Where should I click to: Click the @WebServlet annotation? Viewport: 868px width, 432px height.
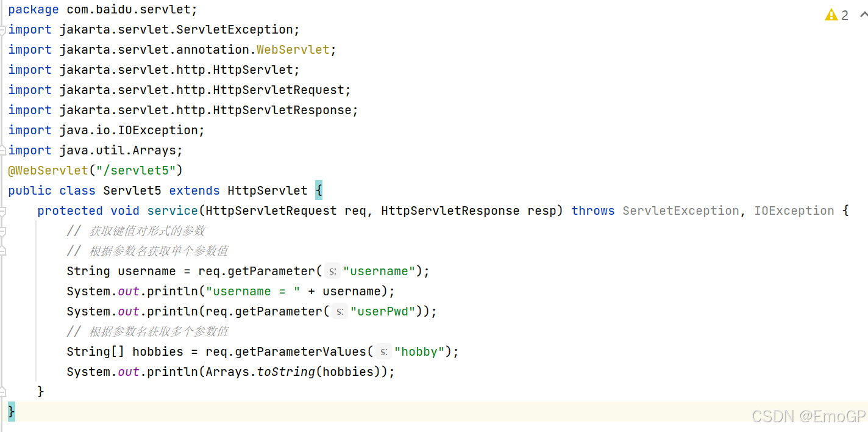(x=48, y=170)
